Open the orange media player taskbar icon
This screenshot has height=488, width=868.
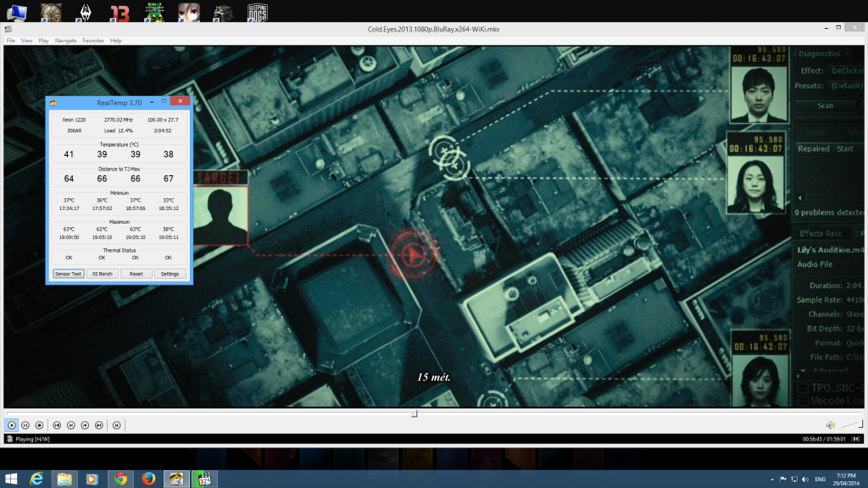92,479
